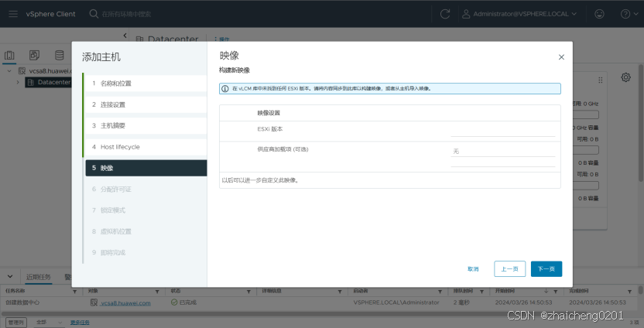
Task: Collapse the navigator sidebar chevron
Action: click(x=125, y=36)
